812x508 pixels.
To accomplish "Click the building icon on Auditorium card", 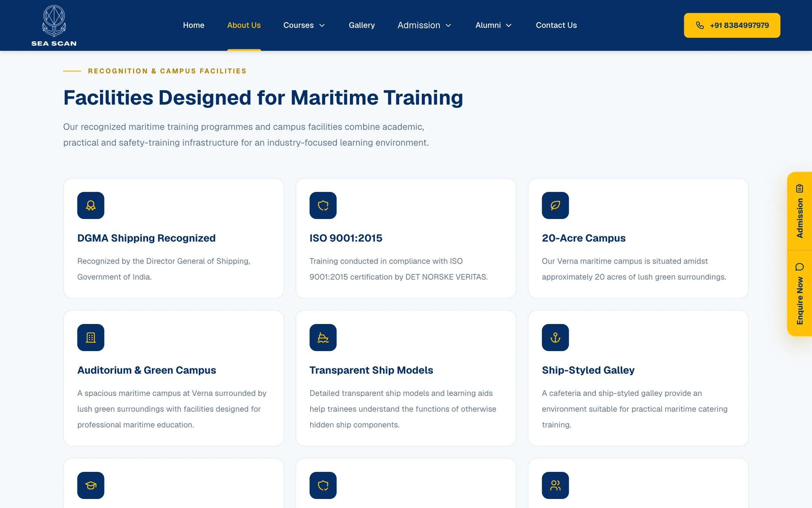I will coord(91,338).
